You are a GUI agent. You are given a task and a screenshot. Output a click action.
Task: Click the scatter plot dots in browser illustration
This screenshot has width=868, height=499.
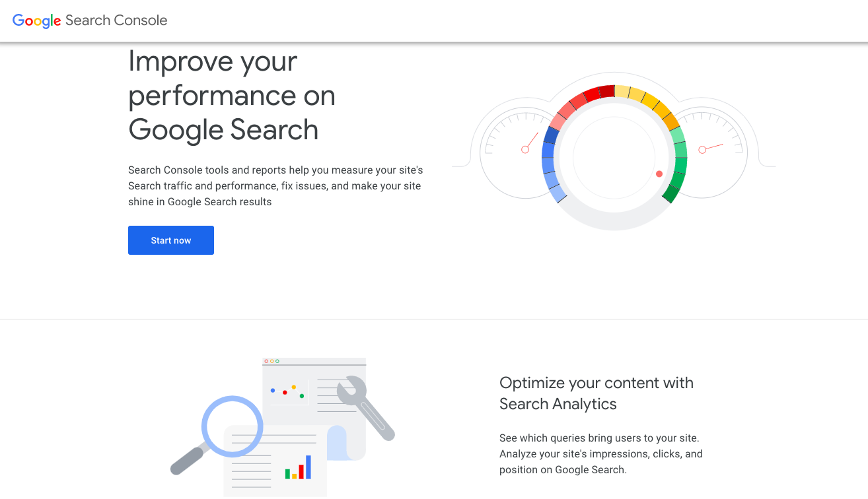pyautogui.click(x=288, y=391)
